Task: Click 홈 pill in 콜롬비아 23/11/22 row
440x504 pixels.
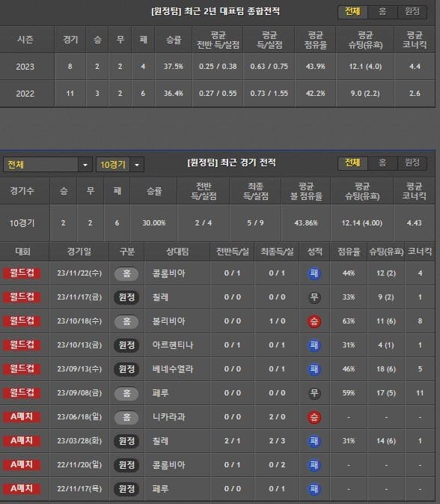Action: (126, 274)
